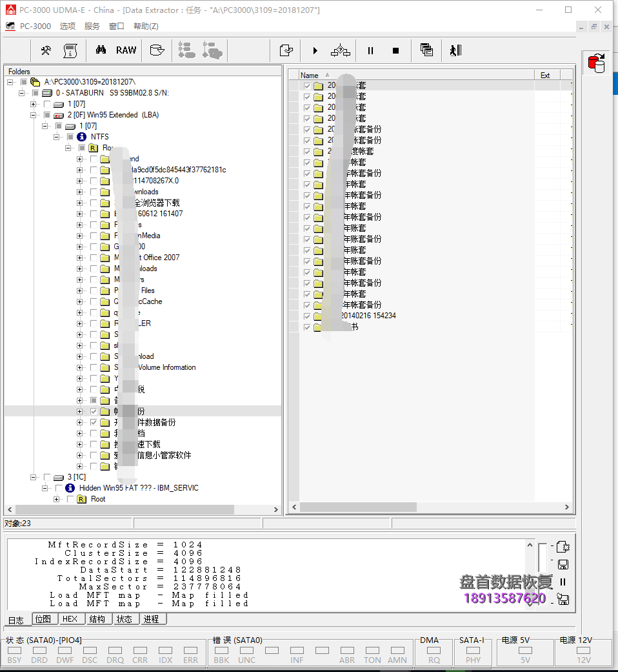Collapse the 2 [0F] Win95 Extended node
The image size is (618, 672).
click(x=34, y=115)
